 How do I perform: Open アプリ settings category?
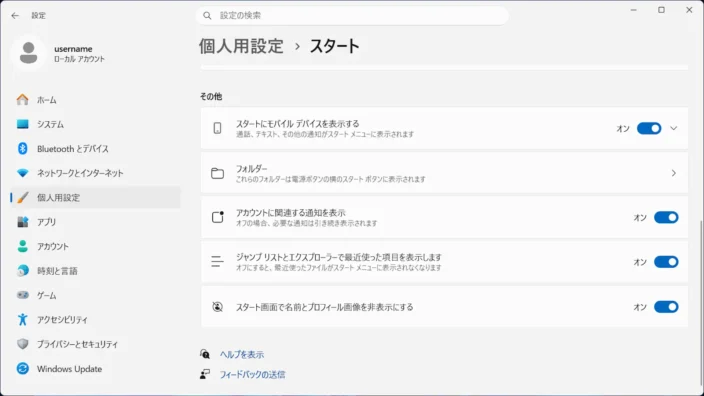click(x=95, y=222)
